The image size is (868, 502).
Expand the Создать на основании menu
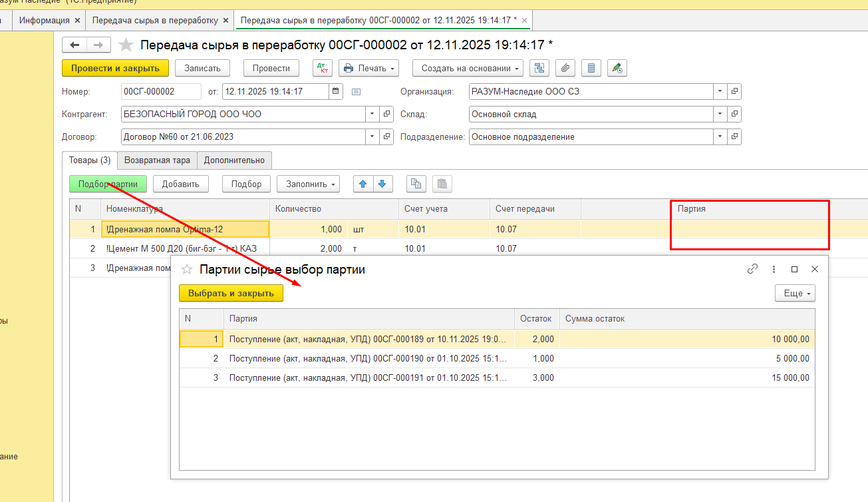pyautogui.click(x=468, y=68)
